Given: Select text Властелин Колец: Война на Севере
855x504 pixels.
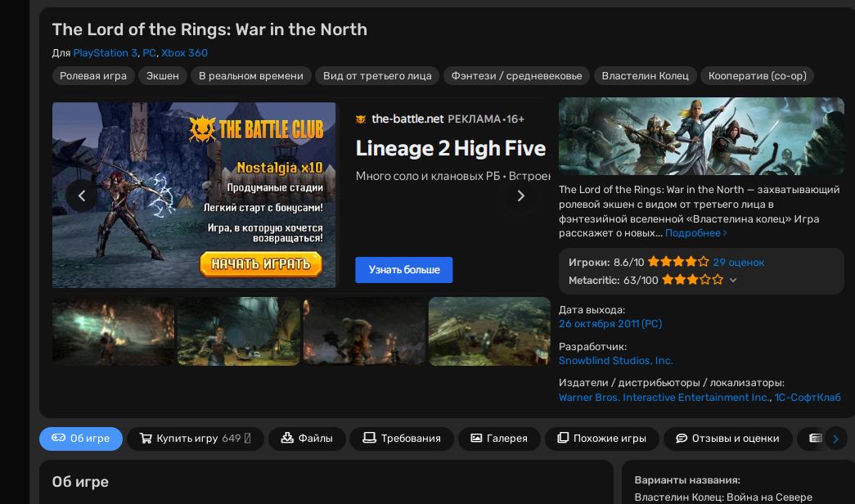Looking at the screenshot, I should pyautogui.click(x=723, y=497).
